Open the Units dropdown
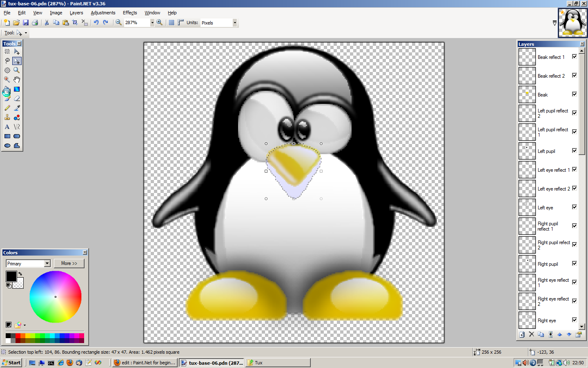This screenshot has height=368, width=588. [x=235, y=23]
